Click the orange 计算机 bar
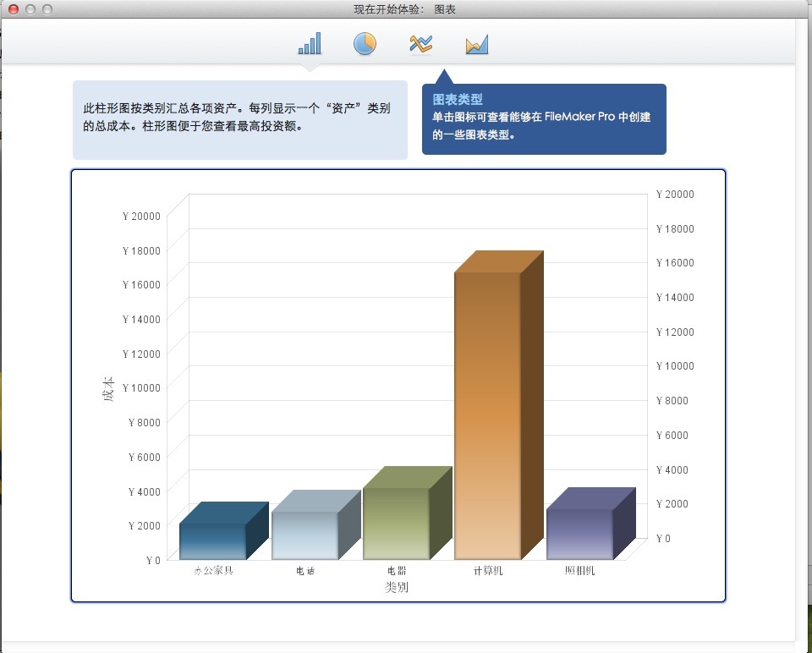The width and height of the screenshot is (812, 653). [x=487, y=414]
